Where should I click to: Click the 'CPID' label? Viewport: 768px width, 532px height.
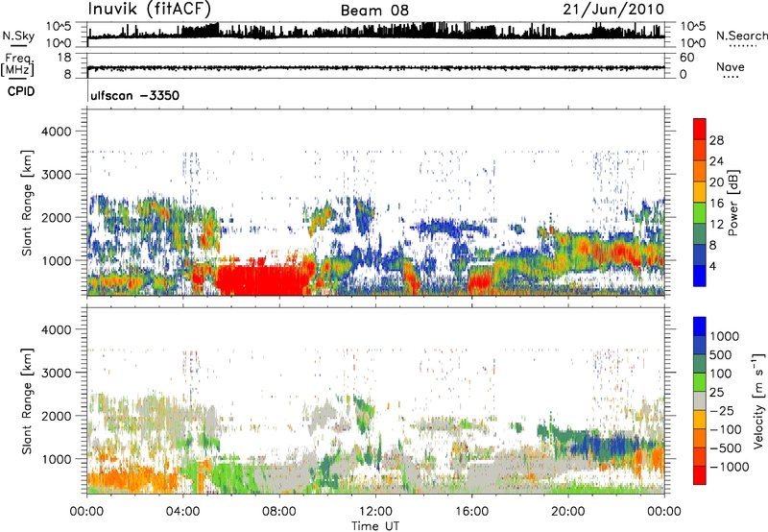pos(21,91)
